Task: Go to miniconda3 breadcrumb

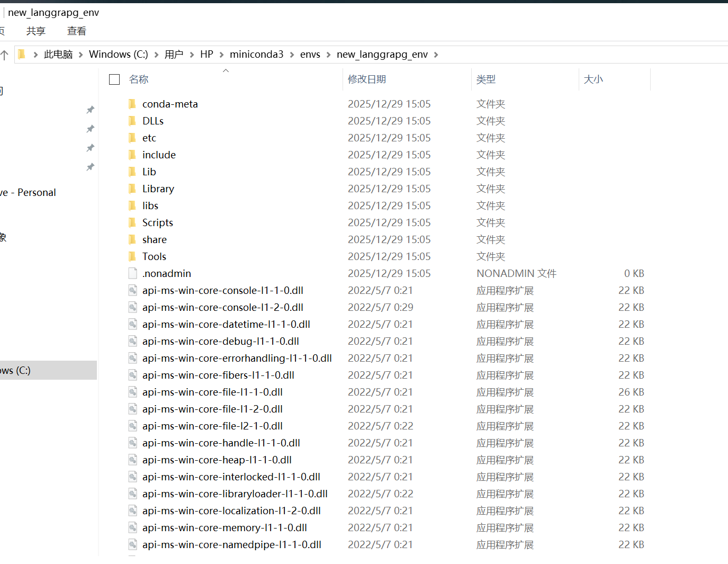Action: (x=257, y=55)
